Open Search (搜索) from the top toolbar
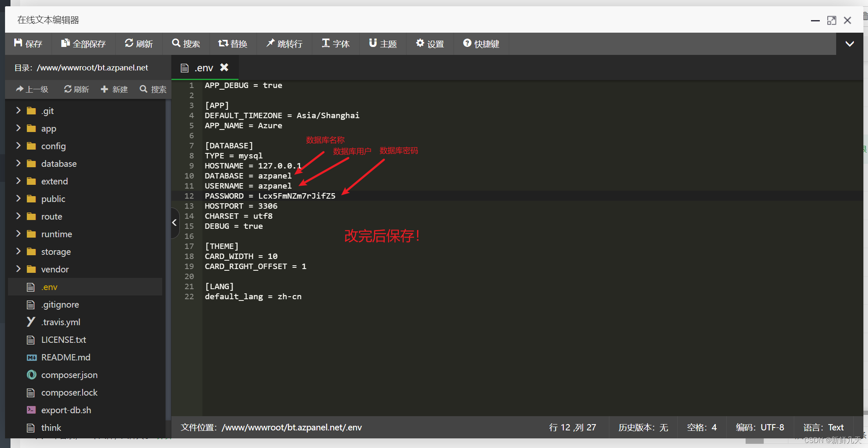Image resolution: width=868 pixels, height=448 pixels. tap(186, 44)
